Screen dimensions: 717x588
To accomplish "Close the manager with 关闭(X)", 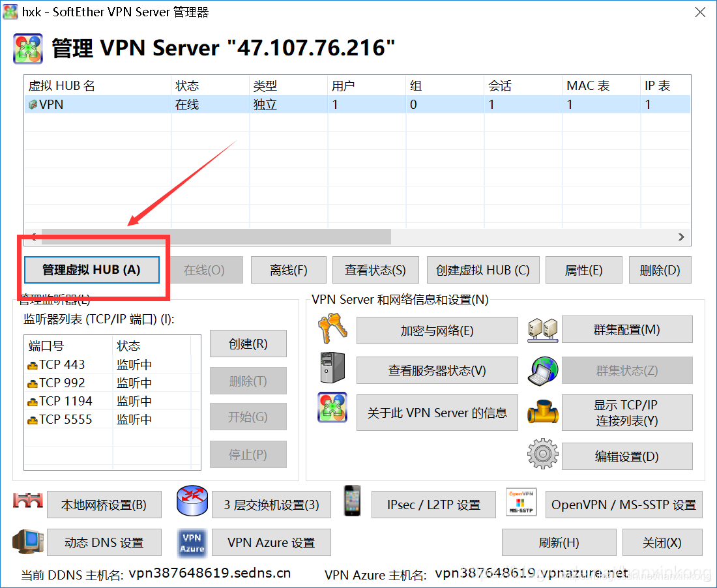I will click(662, 542).
